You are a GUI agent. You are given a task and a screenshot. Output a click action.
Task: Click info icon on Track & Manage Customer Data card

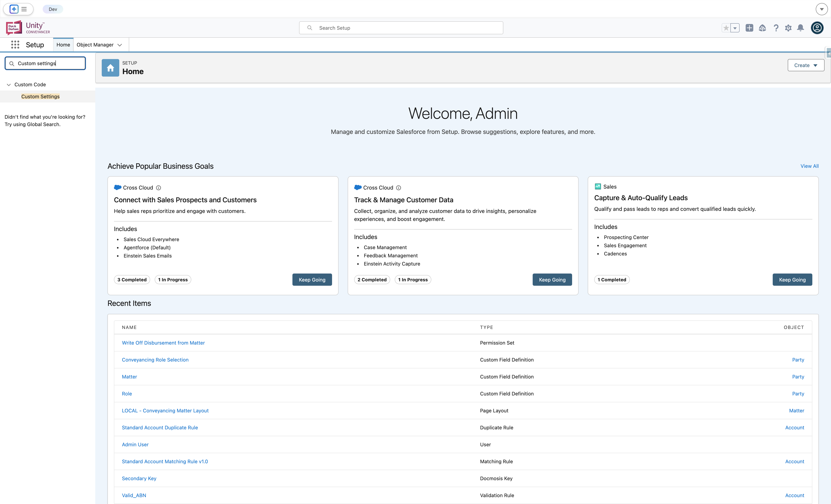point(398,188)
